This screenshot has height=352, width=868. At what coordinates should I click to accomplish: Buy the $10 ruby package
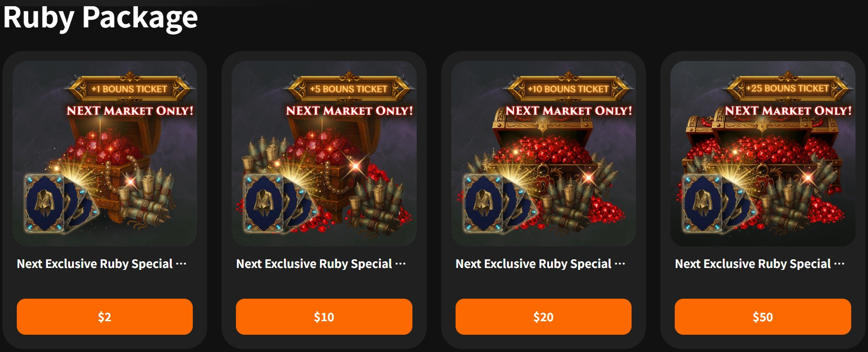click(324, 316)
